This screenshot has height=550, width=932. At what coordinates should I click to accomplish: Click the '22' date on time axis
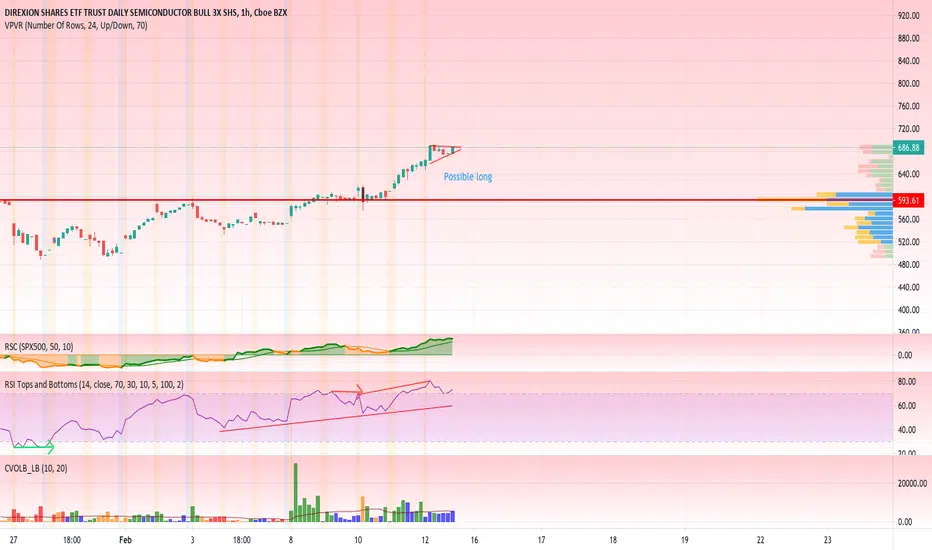pos(760,540)
